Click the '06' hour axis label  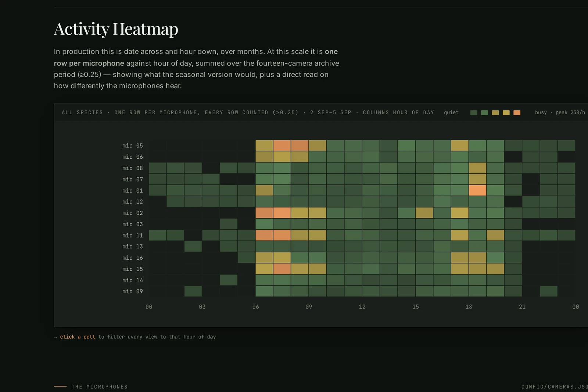pos(256,307)
